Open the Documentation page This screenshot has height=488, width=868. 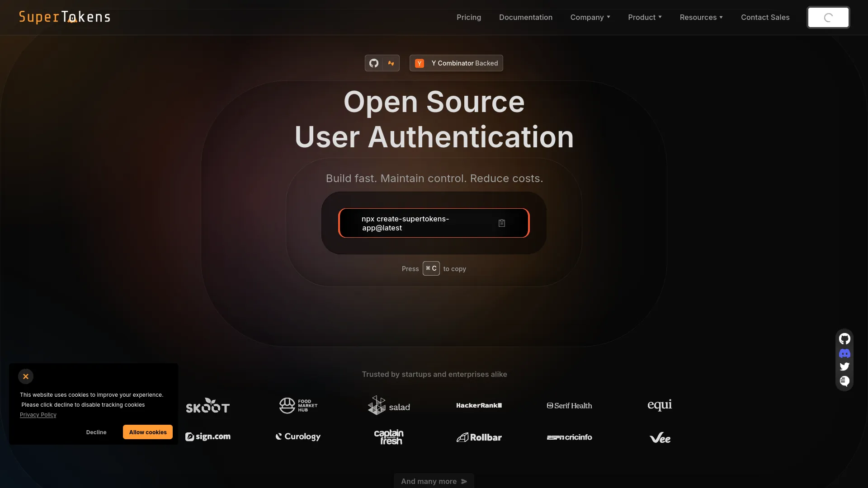tap(526, 17)
